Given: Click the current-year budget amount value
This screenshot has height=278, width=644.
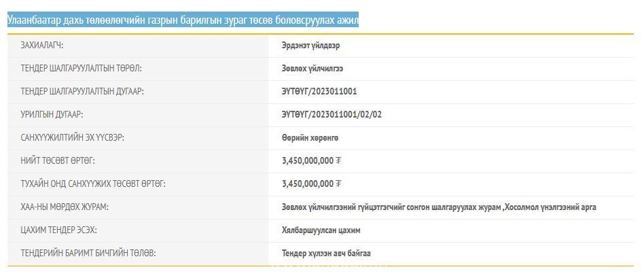Looking at the screenshot, I should [311, 184].
